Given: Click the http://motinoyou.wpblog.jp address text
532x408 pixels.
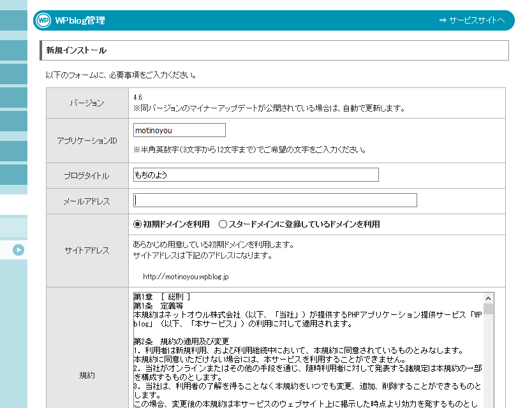Looking at the screenshot, I should click(x=186, y=277).
